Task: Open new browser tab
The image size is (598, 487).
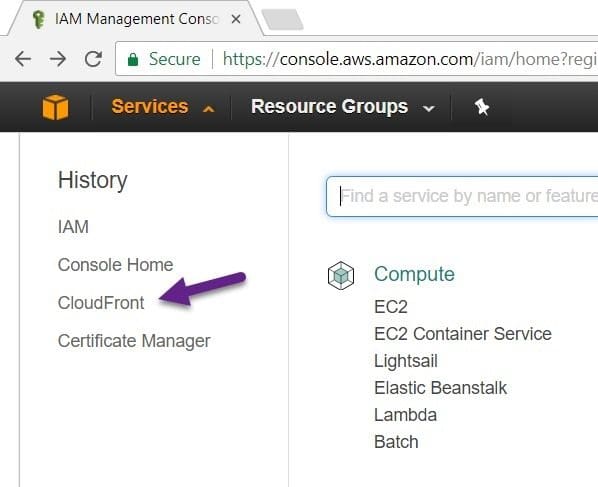Action: point(282,20)
